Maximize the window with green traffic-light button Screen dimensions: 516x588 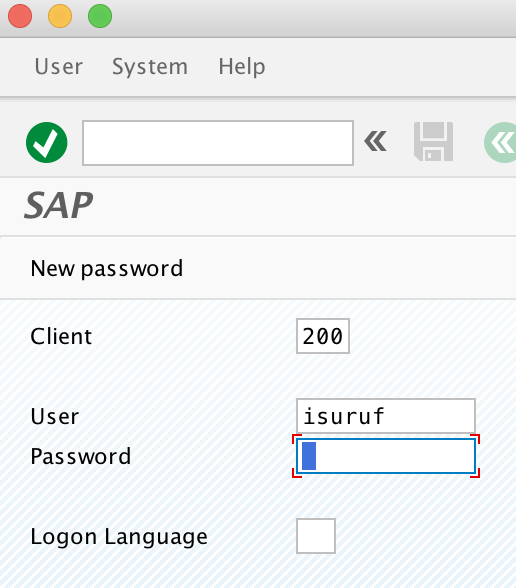pos(100,16)
